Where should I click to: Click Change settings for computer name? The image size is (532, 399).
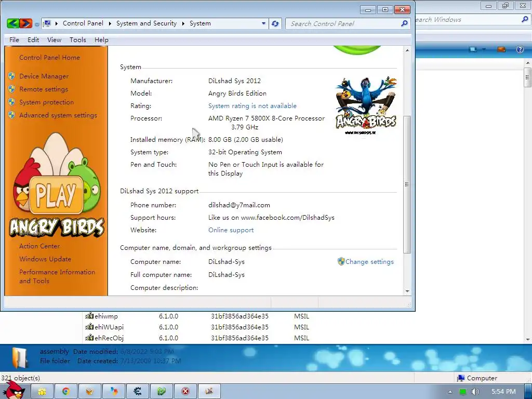(369, 262)
